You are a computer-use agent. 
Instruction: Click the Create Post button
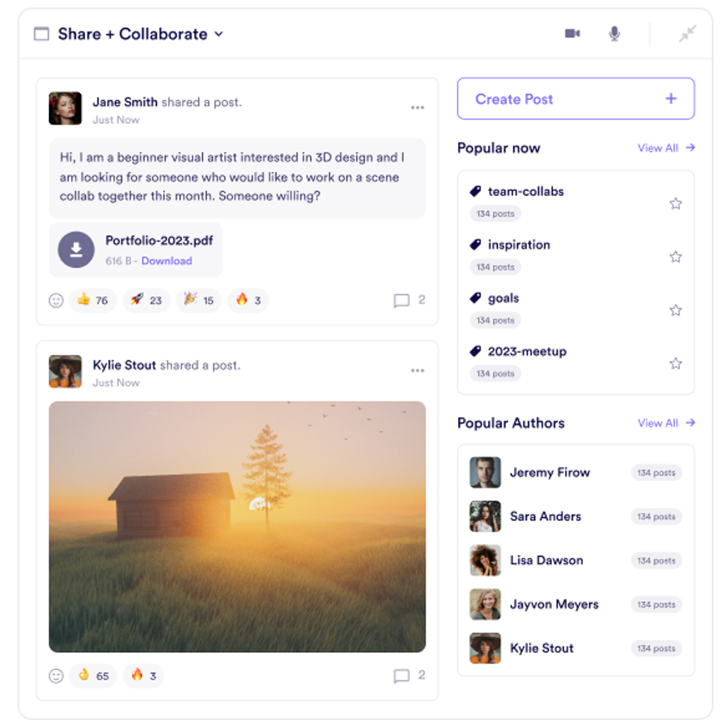[x=575, y=99]
